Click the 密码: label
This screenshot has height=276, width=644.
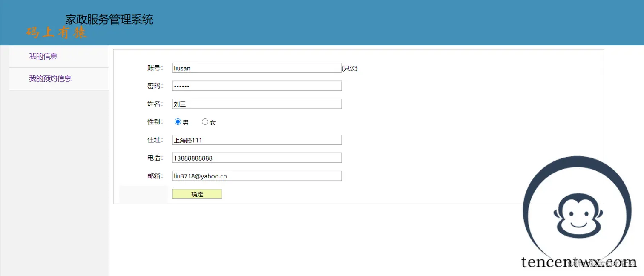coord(155,86)
